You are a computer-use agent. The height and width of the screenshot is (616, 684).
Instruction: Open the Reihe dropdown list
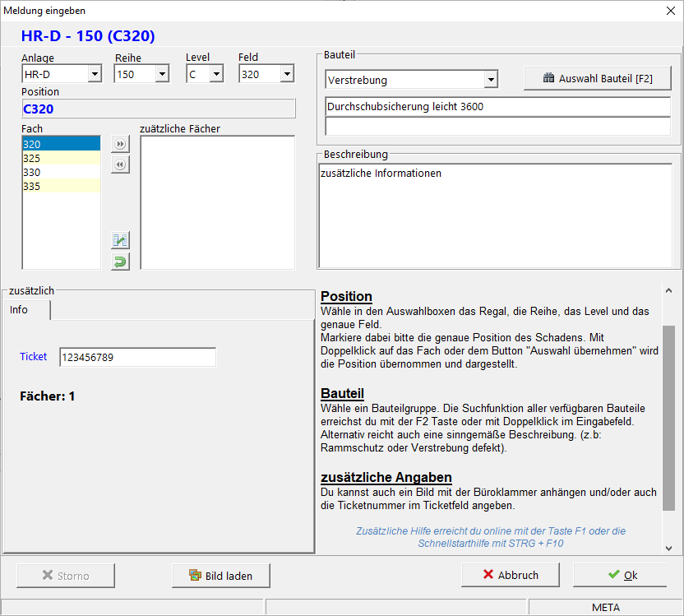pos(161,75)
